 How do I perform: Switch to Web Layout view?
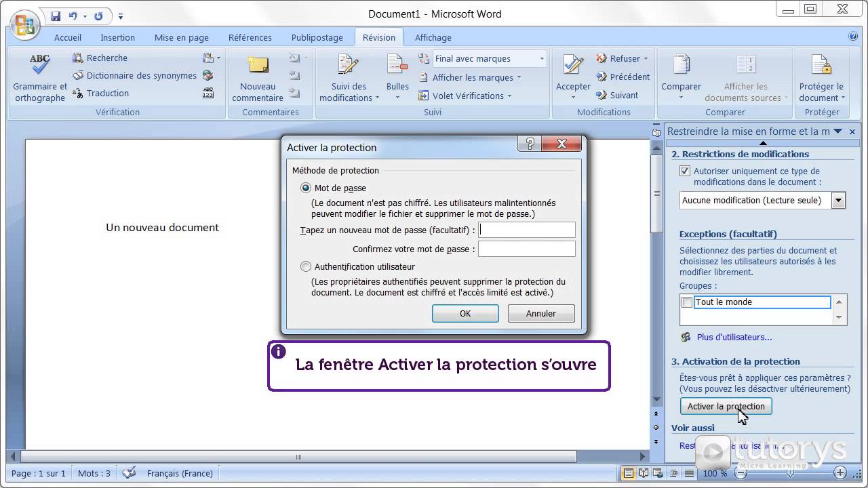658,473
